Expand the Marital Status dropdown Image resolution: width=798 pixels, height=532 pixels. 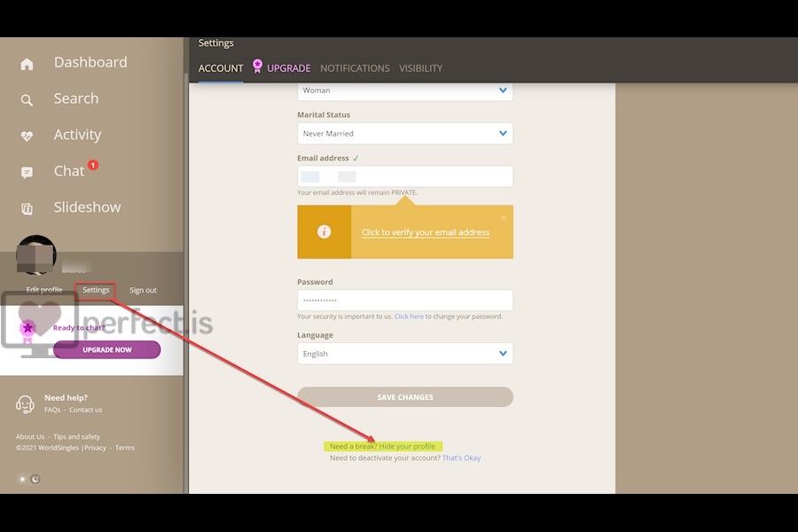[x=405, y=133]
